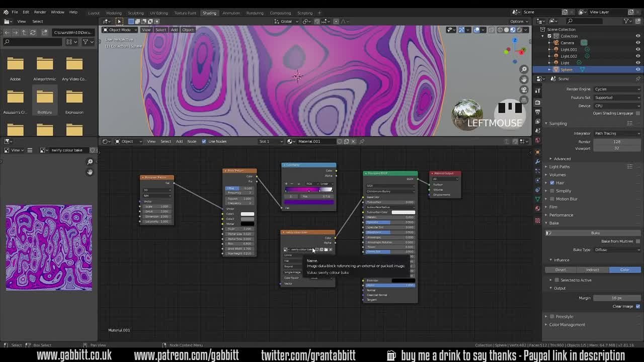Switch to the UV Editing workspace tab
644x362 pixels.
pyautogui.click(x=158, y=13)
